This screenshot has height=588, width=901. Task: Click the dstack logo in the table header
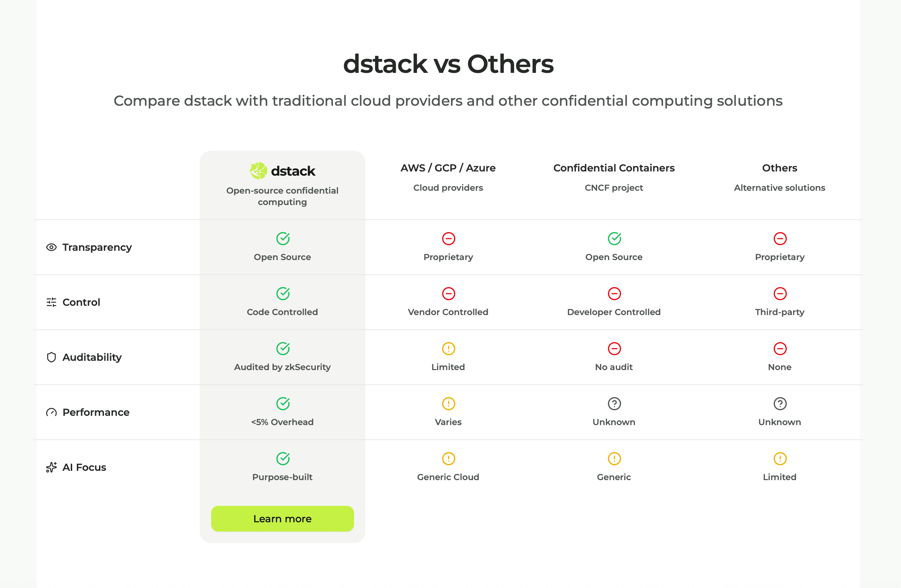[x=282, y=171]
